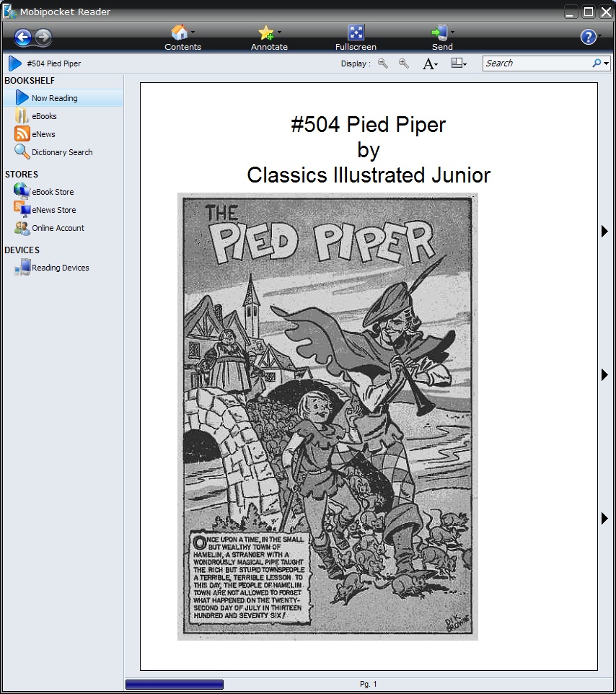Open the page layout dropdown
616x694 pixels.
pyautogui.click(x=459, y=63)
